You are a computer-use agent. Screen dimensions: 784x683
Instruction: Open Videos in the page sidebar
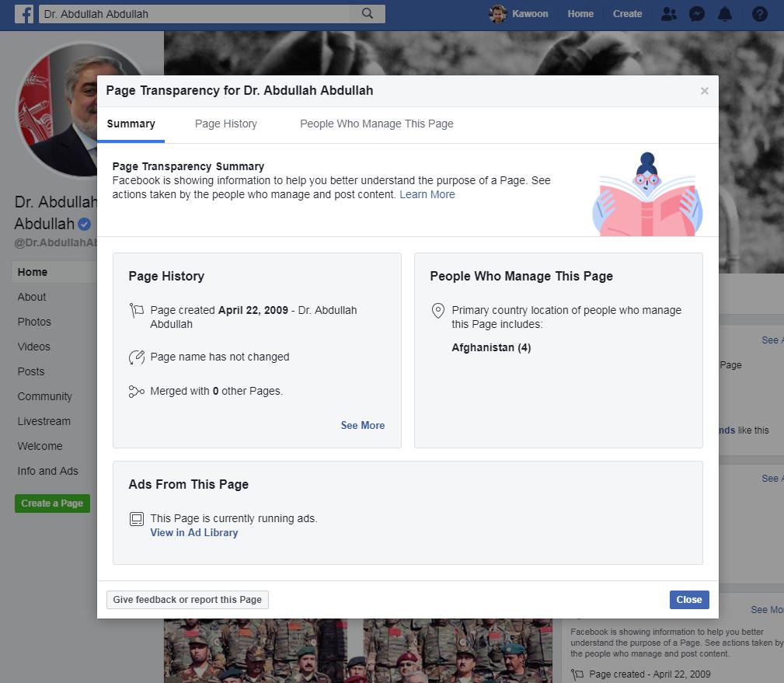pyautogui.click(x=33, y=347)
